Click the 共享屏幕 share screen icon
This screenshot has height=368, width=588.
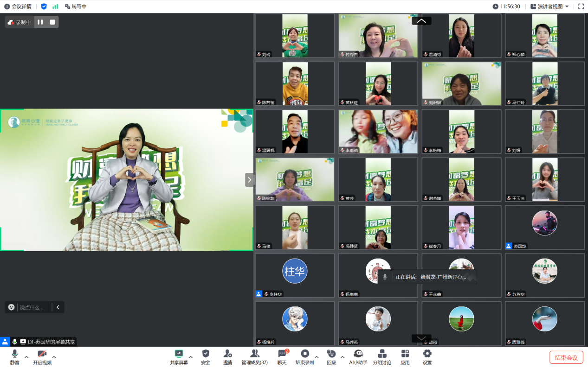[x=179, y=354]
